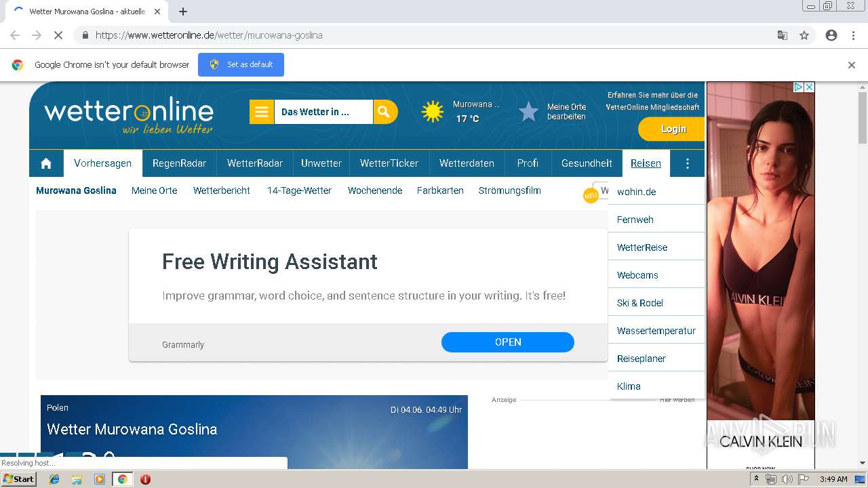The width and height of the screenshot is (868, 488).
Task: Click the NEU badge icon
Action: coord(591,195)
